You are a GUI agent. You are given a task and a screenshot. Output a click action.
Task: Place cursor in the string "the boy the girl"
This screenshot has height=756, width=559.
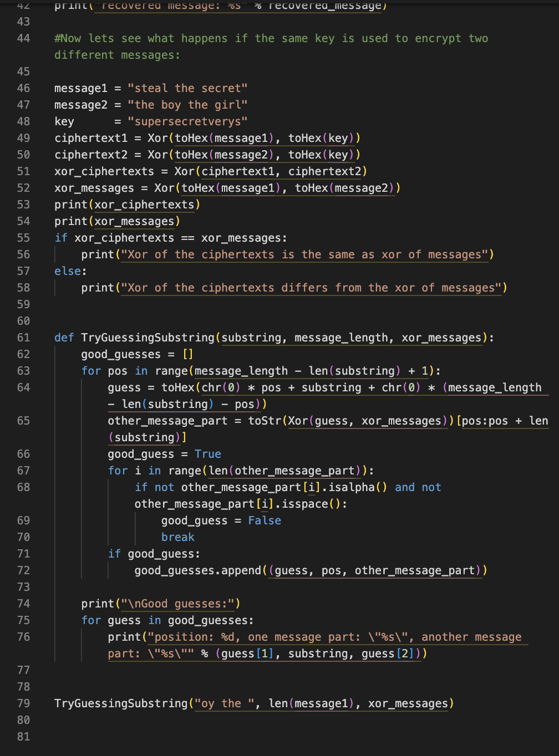[187, 105]
